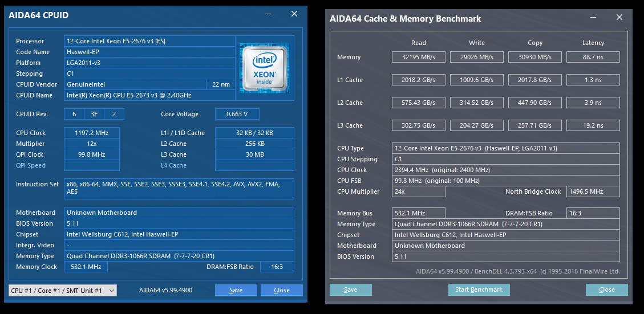Click Memory Latency 88.7 ns result

tap(593, 57)
